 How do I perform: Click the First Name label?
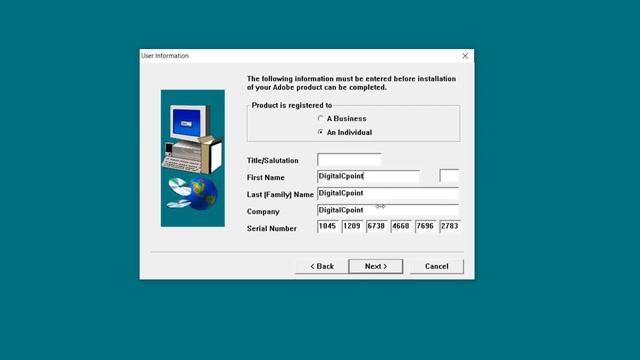coord(266,178)
